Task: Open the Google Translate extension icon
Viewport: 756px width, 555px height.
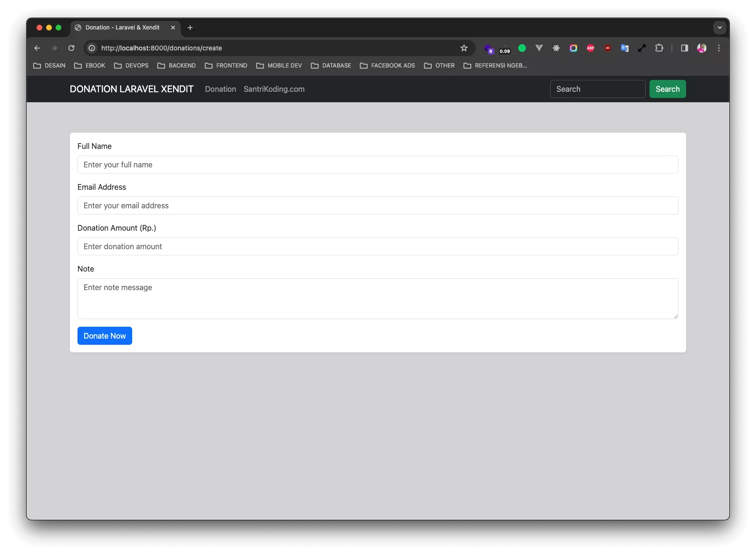Action: click(x=625, y=48)
